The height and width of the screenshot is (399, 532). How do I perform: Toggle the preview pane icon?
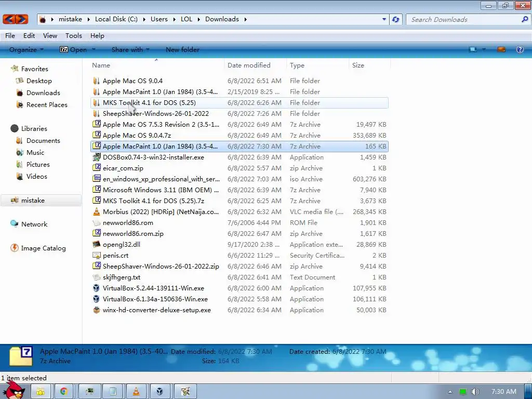point(501,49)
